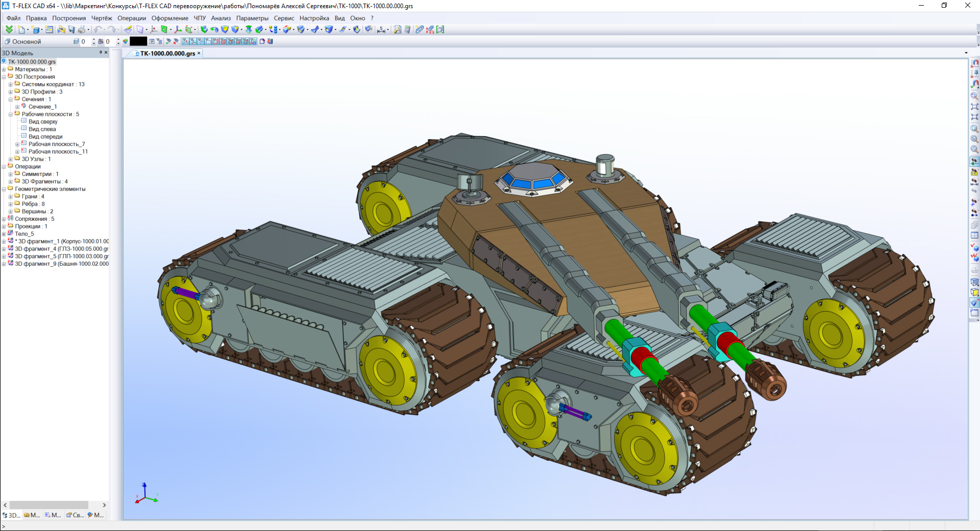
Task: Click the Print icon in toolbar
Action: pyautogui.click(x=82, y=30)
